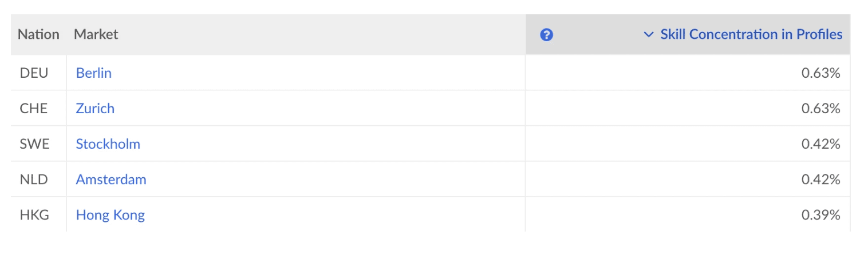Select the DEU nation cell

(34, 73)
